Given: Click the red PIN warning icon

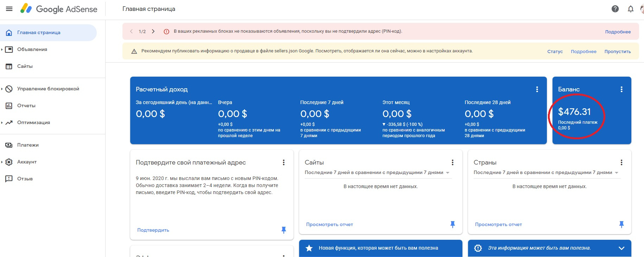Looking at the screenshot, I should (166, 31).
